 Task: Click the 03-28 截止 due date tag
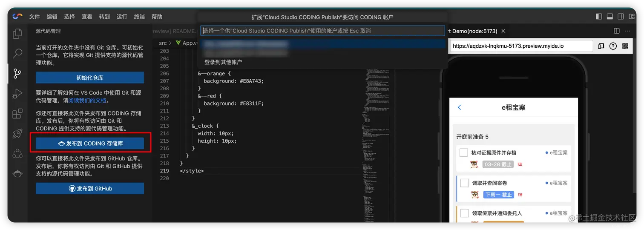click(x=498, y=164)
